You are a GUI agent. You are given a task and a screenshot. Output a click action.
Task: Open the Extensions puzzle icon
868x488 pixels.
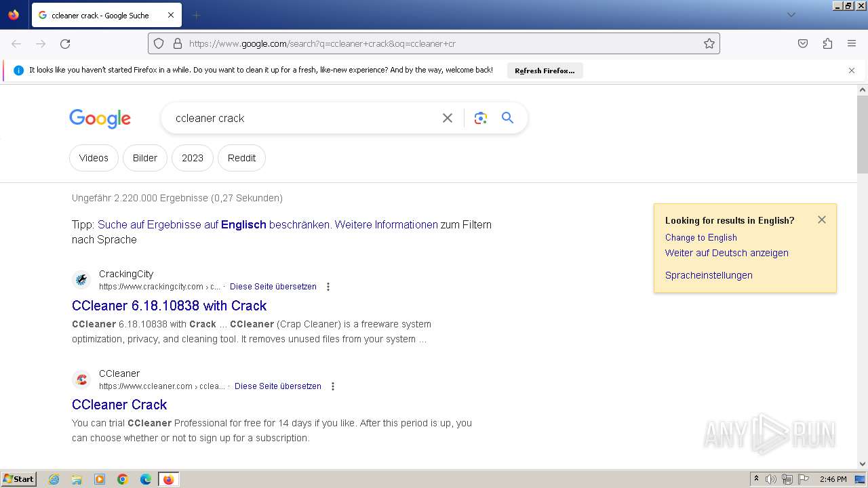(x=827, y=43)
